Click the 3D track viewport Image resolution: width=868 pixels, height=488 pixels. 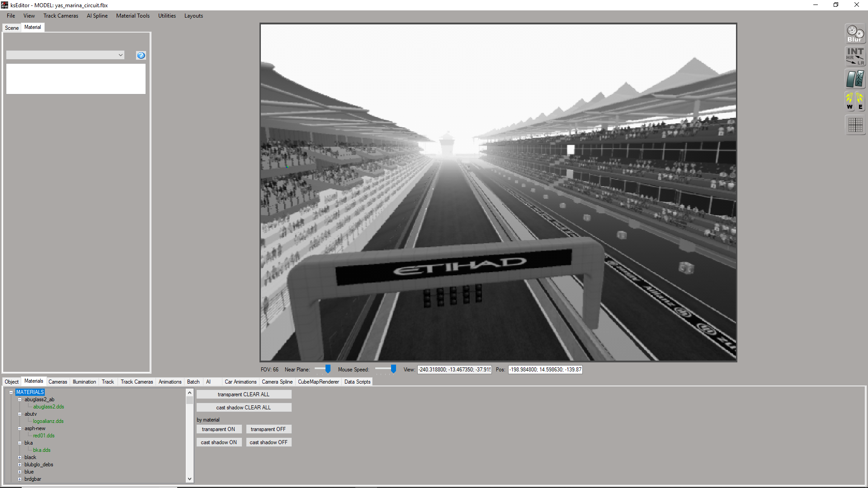pos(498,192)
